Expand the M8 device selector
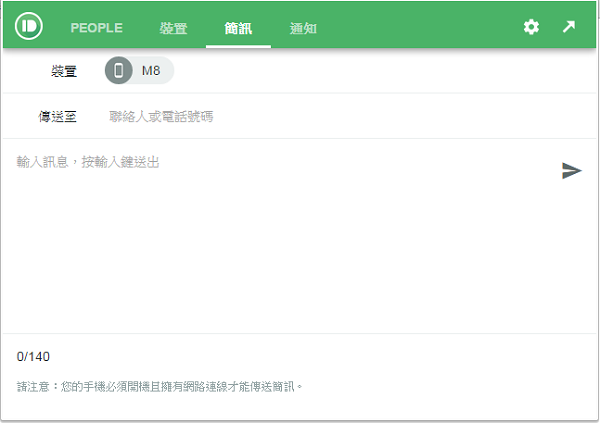This screenshot has width=600, height=423. pyautogui.click(x=140, y=71)
